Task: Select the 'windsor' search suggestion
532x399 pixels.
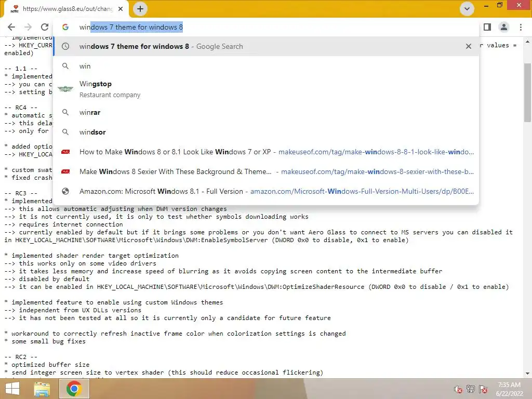Action: coord(266,132)
